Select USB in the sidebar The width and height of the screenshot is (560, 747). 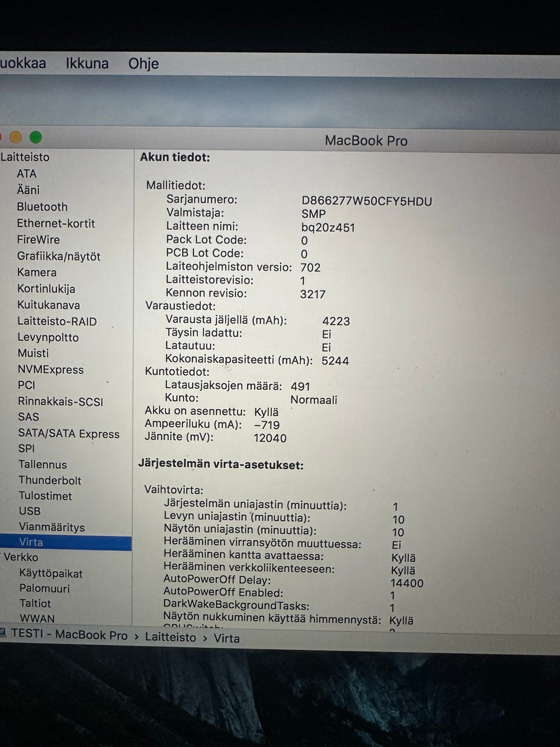coord(30,511)
